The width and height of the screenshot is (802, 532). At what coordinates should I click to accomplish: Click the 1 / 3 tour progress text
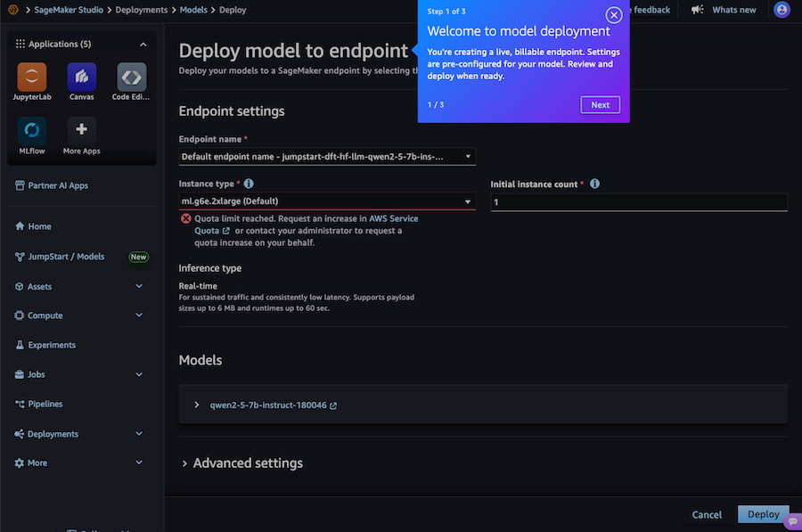(436, 104)
